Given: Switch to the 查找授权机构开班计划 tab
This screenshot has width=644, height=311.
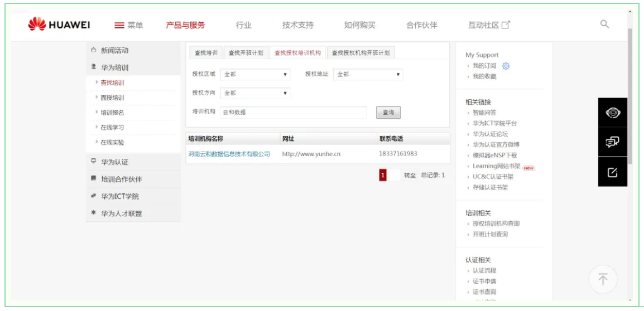Looking at the screenshot, I should click(361, 53).
